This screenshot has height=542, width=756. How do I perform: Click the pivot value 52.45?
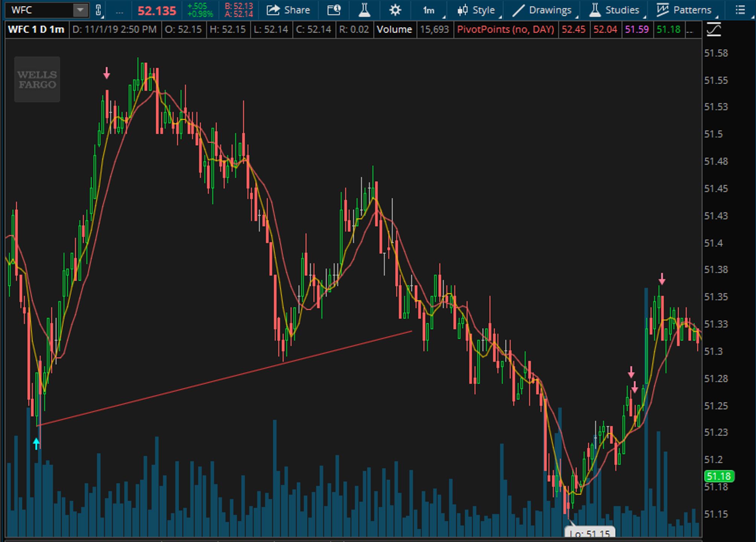tap(573, 29)
